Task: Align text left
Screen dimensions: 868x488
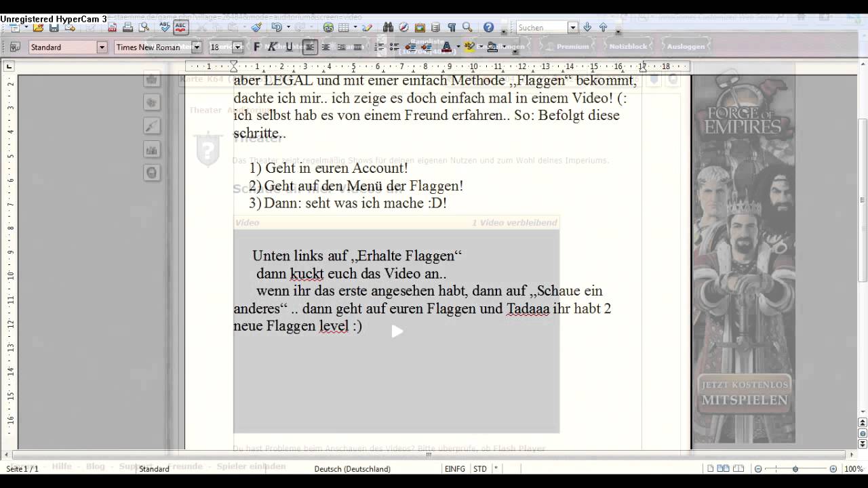Action: pos(310,47)
